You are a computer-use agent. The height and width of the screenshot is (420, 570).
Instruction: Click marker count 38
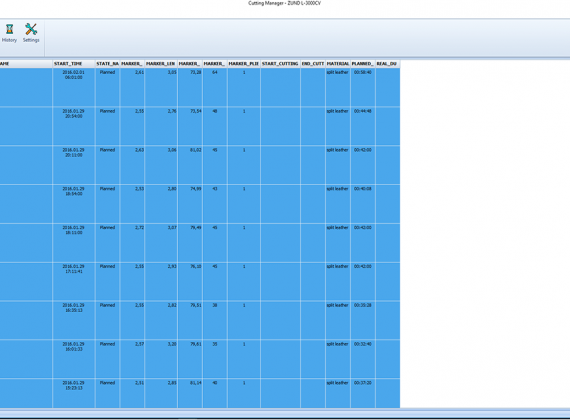(215, 305)
